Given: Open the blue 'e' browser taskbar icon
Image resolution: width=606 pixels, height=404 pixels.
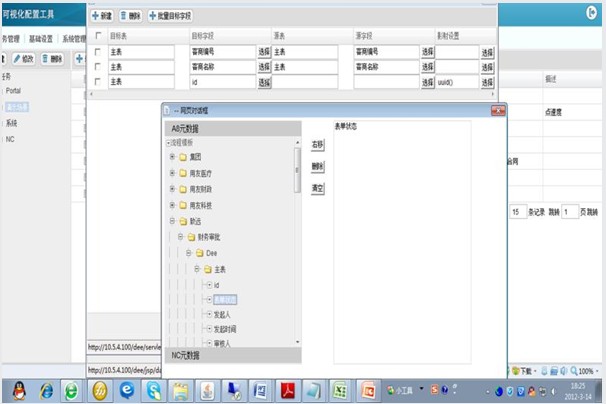Looking at the screenshot, I should click(127, 391).
